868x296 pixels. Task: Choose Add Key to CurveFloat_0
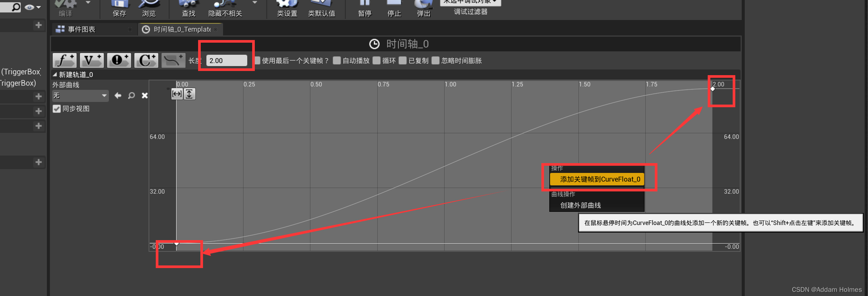click(597, 179)
